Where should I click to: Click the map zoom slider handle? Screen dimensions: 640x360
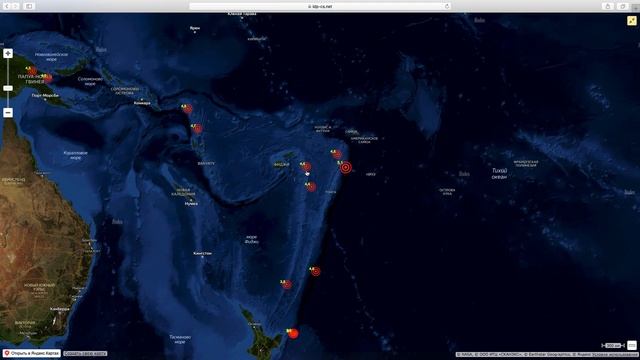click(x=8, y=88)
